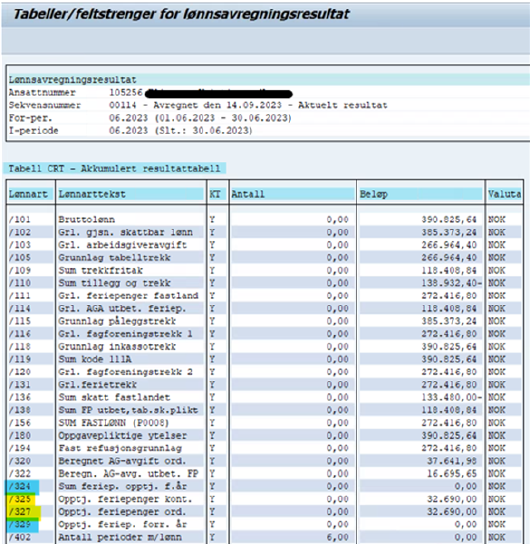Select 'Sum kode 111A' text
Screen dimensions: 530x544
point(95,359)
